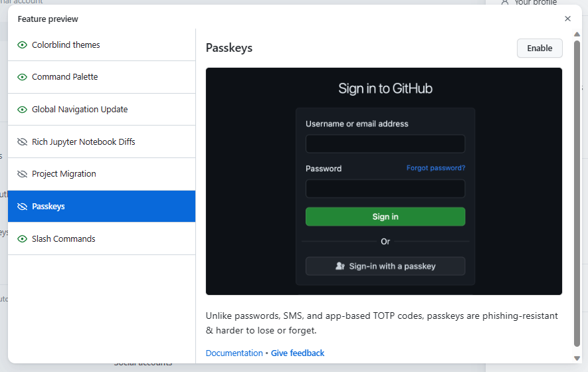Viewport: 588px width, 372px height.
Task: Click eye icon next to Global Navigation Update
Action: click(x=22, y=110)
